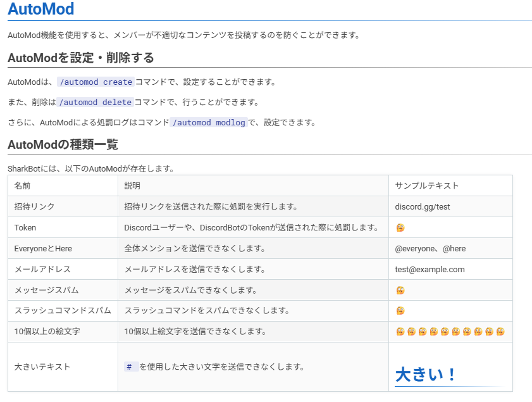Viewport: 532px width, 402px height.
Task: Click the SharkBotには、以下のAutoModが存在します sentence
Action: pos(91,169)
